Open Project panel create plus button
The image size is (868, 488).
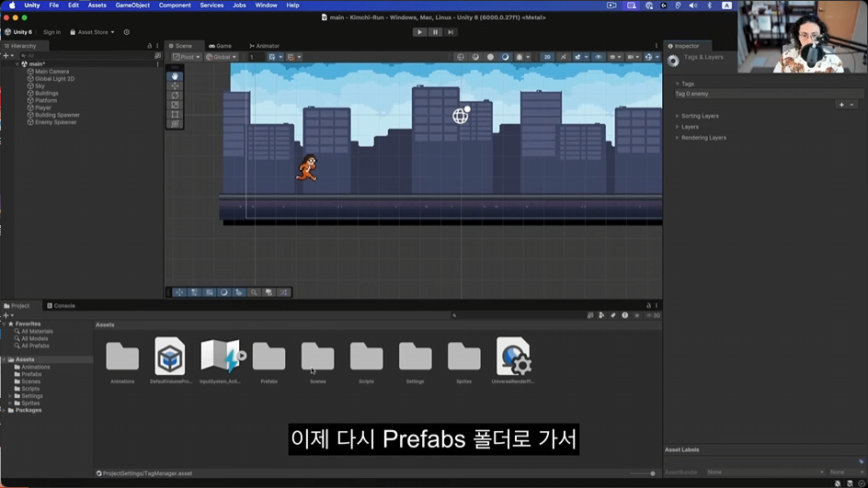point(6,315)
